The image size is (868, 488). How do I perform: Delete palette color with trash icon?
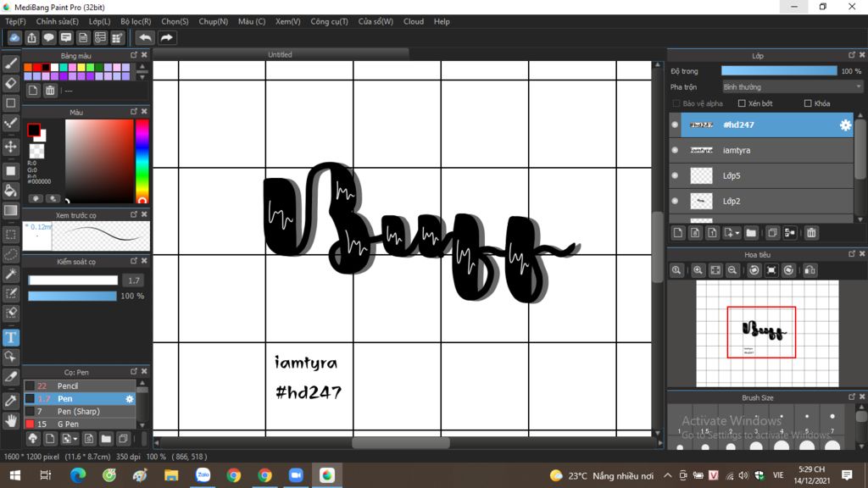click(x=50, y=91)
